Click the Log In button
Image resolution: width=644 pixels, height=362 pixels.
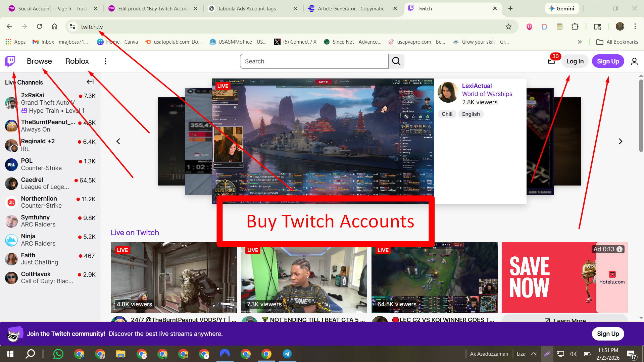pyautogui.click(x=575, y=61)
